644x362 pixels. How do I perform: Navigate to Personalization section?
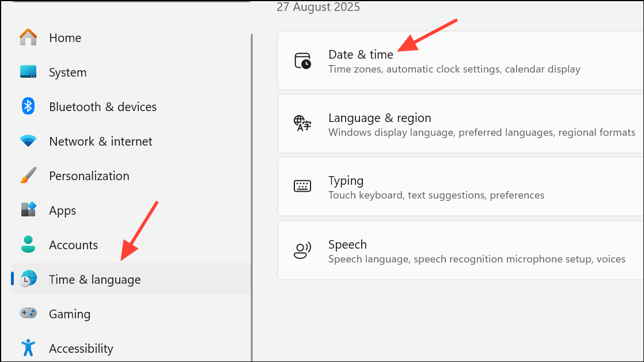click(x=89, y=176)
